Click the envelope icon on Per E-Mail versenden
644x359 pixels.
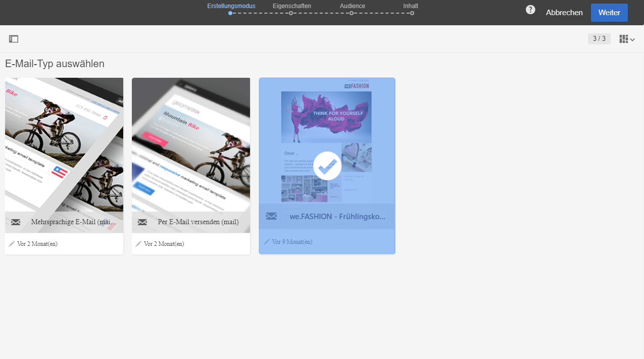point(142,222)
